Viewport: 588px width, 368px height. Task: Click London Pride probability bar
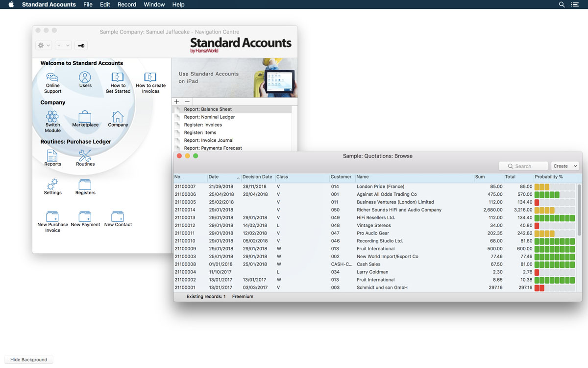point(555,186)
